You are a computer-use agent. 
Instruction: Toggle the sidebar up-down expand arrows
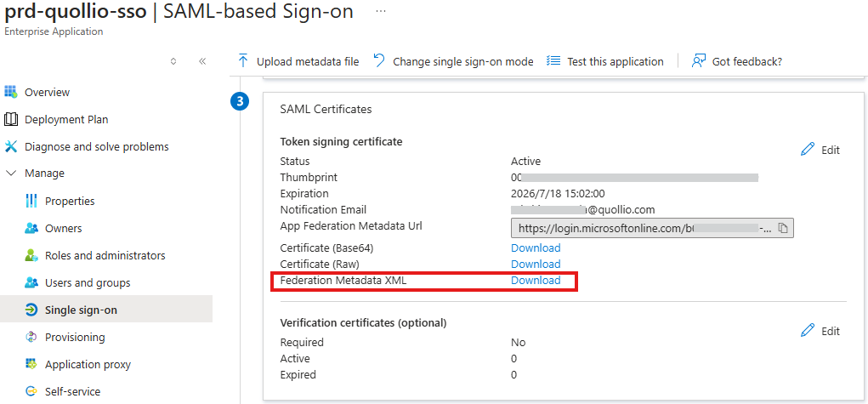pos(173,61)
